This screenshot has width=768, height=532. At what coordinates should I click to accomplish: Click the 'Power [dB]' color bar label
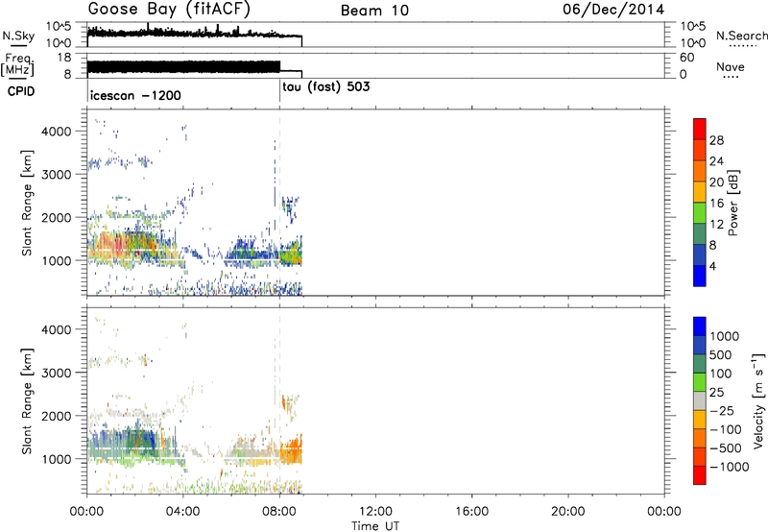pyautogui.click(x=732, y=203)
